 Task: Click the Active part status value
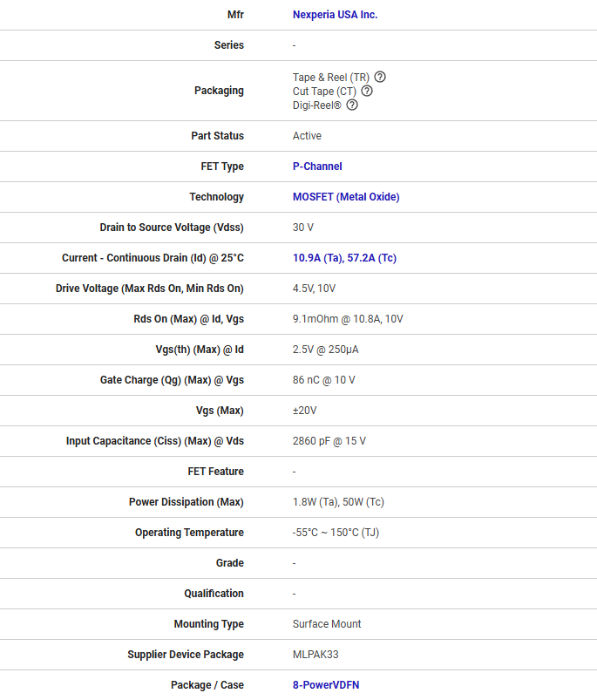307,136
